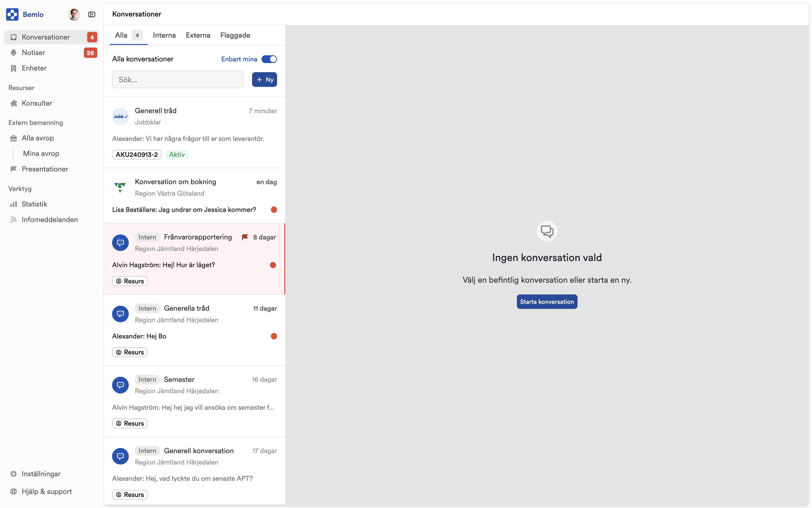Click unread dot on Konversation om bokning

(274, 210)
